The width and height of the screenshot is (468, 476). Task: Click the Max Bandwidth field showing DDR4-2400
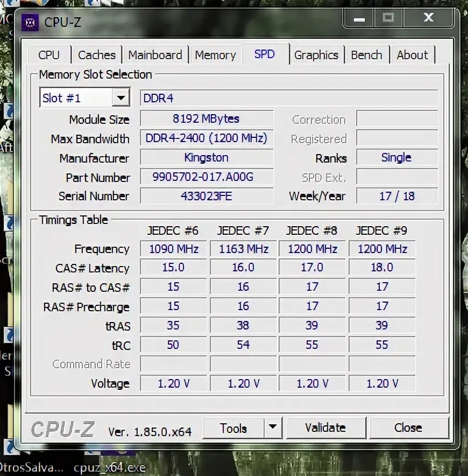[207, 138]
